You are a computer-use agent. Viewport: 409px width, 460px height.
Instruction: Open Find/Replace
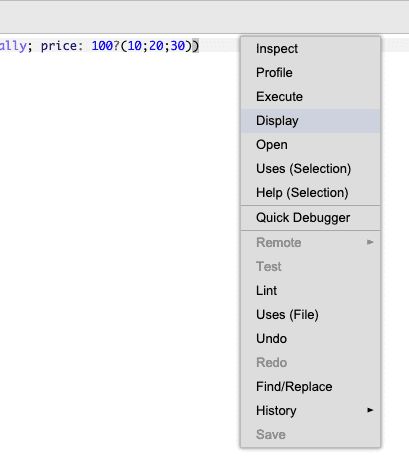(x=310, y=387)
